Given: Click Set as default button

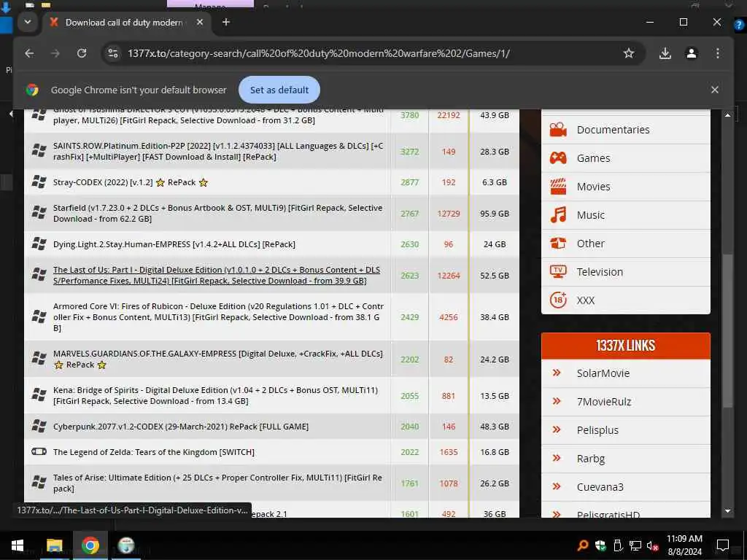Looking at the screenshot, I should click(x=279, y=90).
